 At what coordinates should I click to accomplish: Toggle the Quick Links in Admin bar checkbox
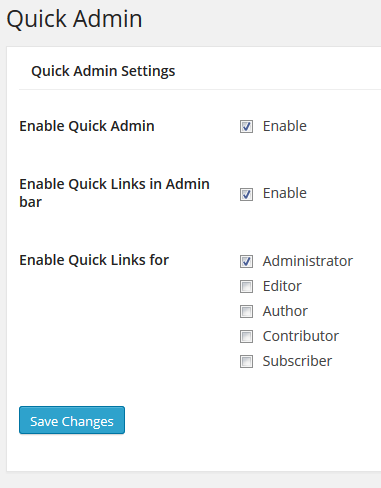tap(246, 194)
